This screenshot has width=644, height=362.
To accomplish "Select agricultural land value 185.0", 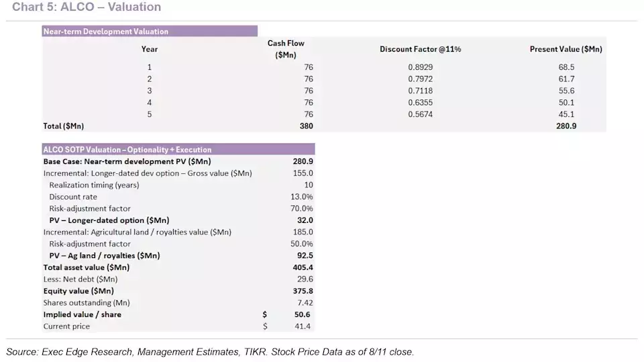I will point(303,232).
